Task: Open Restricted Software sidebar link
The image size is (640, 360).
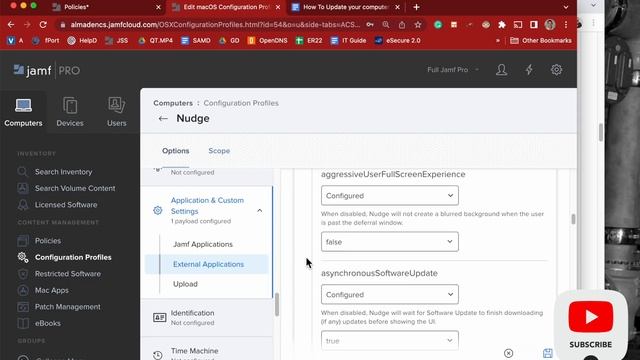Action: [x=68, y=274]
